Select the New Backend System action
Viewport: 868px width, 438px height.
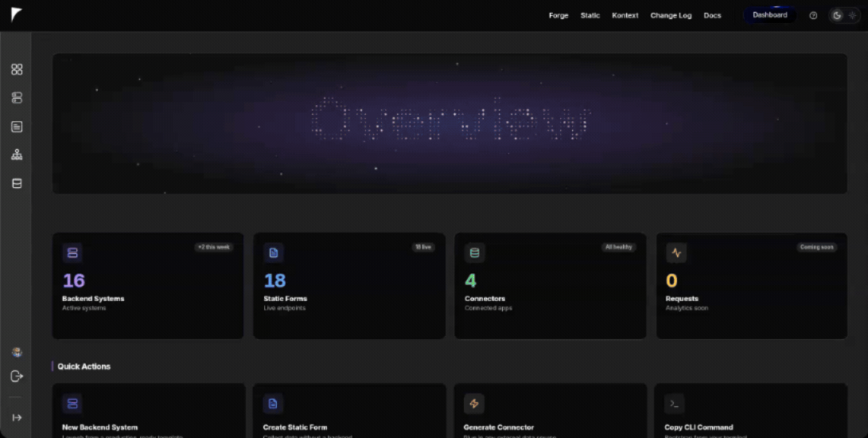tap(149, 411)
